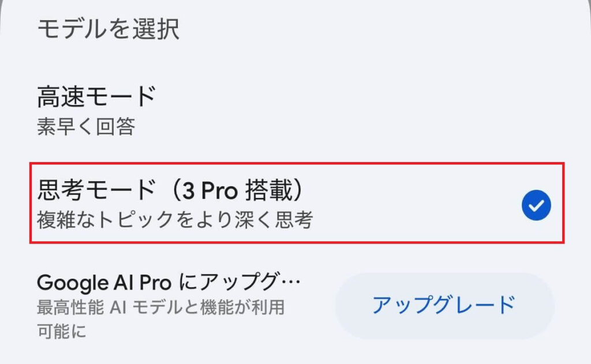This screenshot has height=364, width=591.
Task: Open the Google AI Pro にアップグ… heading
Action: 169,283
